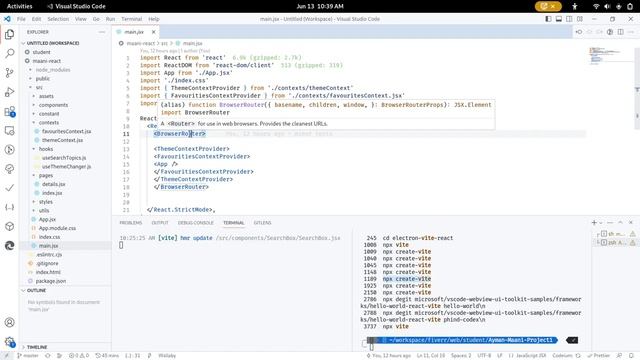Image resolution: width=640 pixels, height=360 pixels.
Task: Open package.json in the explorer
Action: click(x=51, y=281)
